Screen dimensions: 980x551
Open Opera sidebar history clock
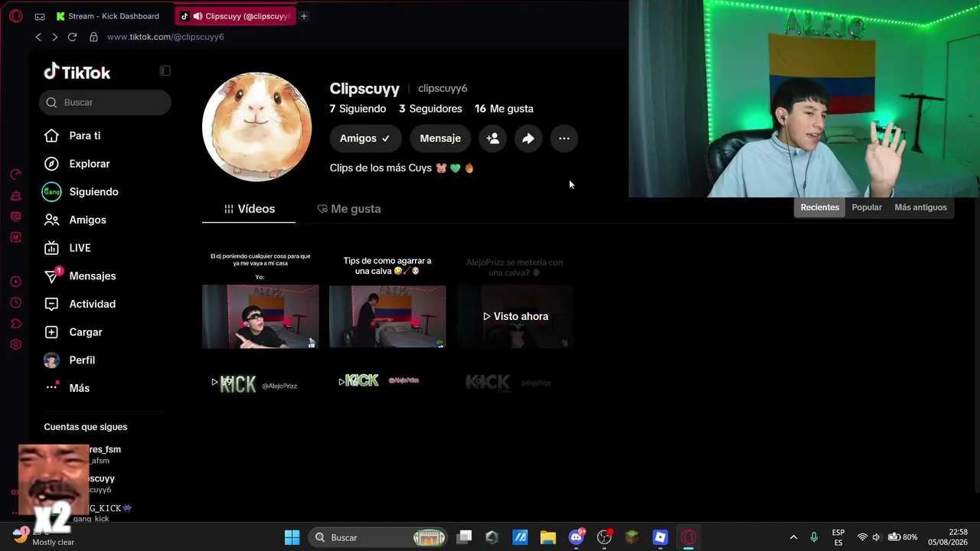click(15, 303)
